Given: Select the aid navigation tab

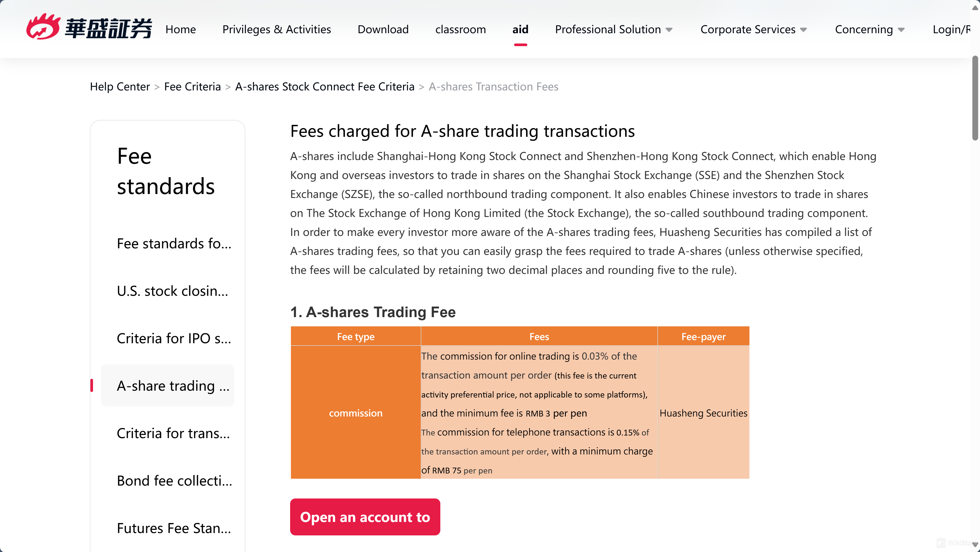Looking at the screenshot, I should 520,29.
